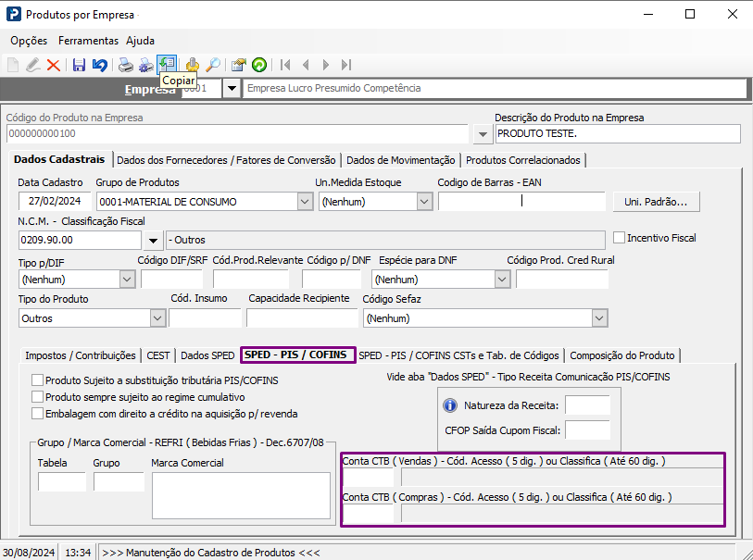Click the Codigo de Barras EAN field
This screenshot has width=753, height=560.
(x=521, y=202)
